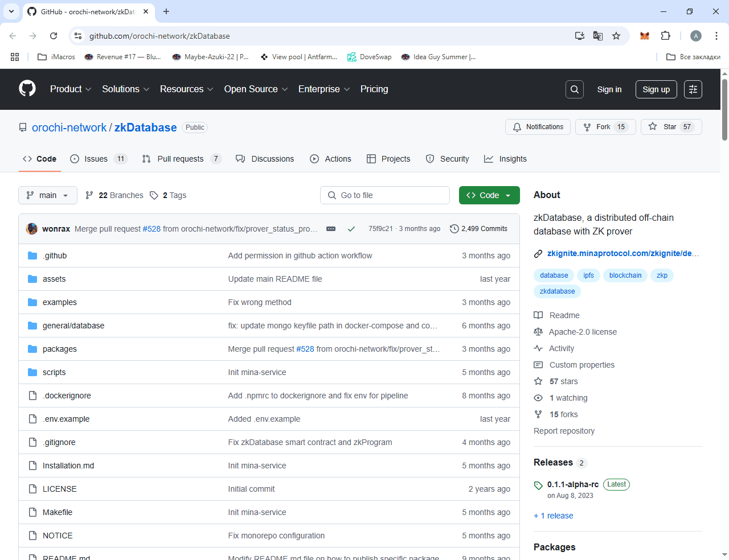The image size is (729, 560).
Task: Expand the Open Source menu
Action: (256, 89)
